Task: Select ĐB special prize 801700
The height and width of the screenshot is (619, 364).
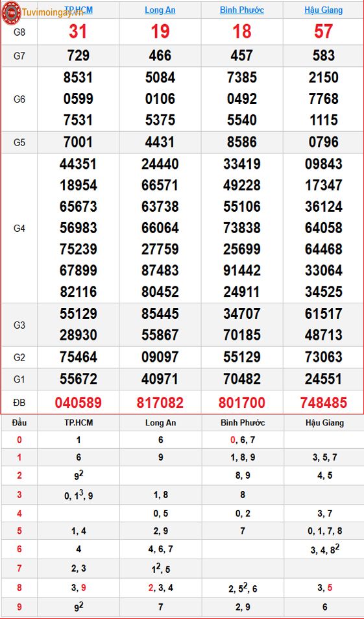Action: (x=242, y=403)
